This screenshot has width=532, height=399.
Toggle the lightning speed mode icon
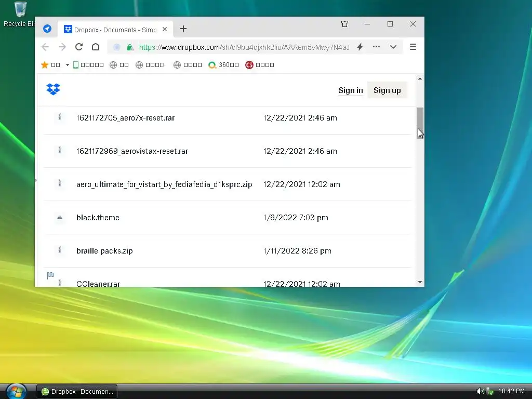360,47
